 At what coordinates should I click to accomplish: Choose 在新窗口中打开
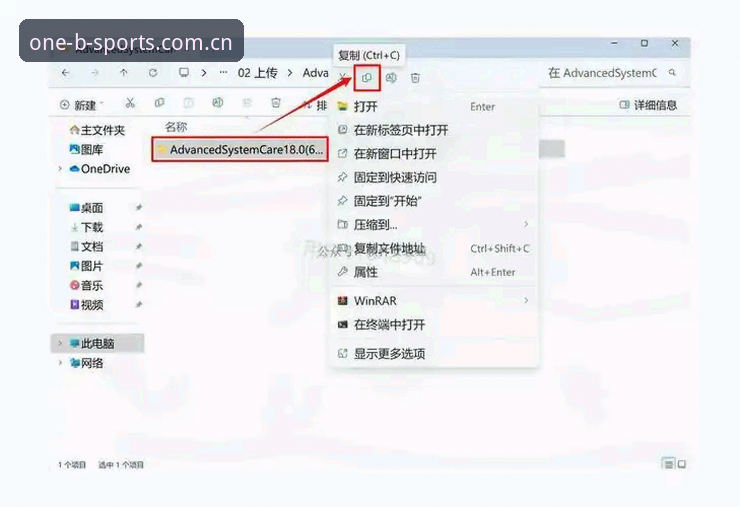(434, 153)
